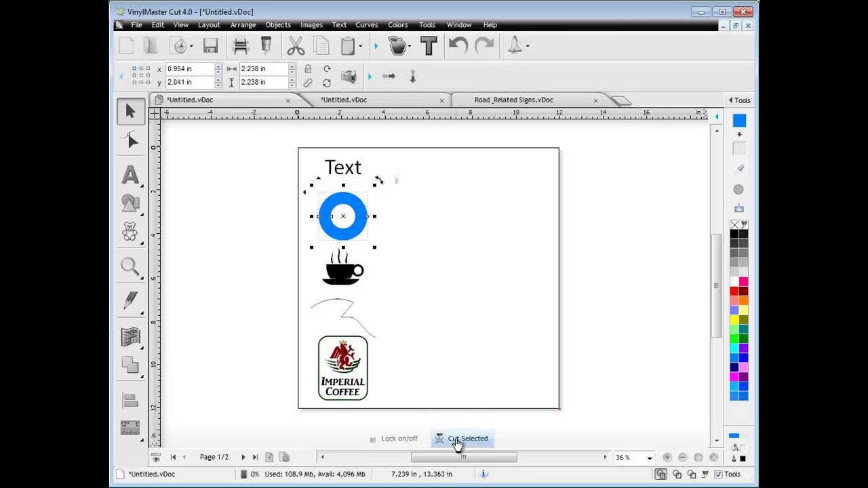Click the Copy icon
Image resolution: width=868 pixels, height=488 pixels.
(x=321, y=46)
